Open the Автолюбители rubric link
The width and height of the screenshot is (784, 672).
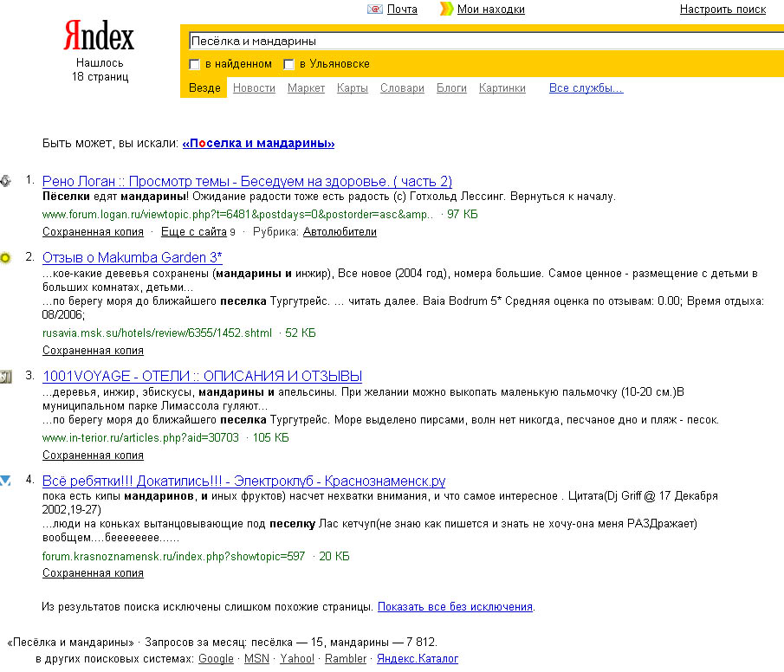(340, 232)
